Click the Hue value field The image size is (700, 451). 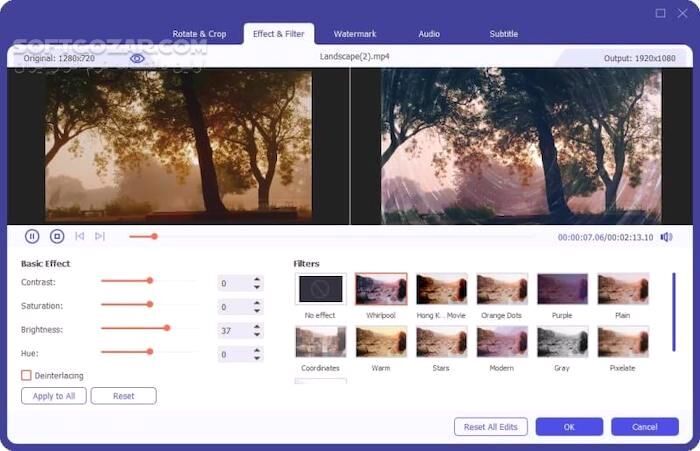click(240, 354)
